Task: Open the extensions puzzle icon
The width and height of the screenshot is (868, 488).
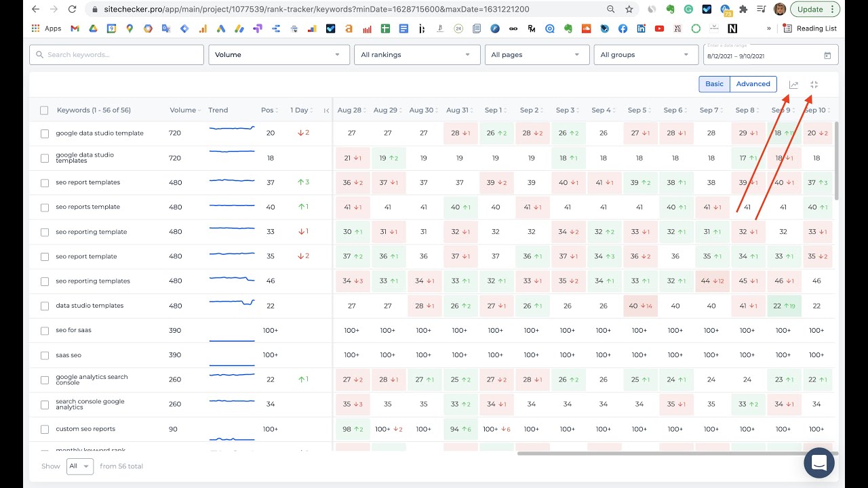Action: [744, 9]
